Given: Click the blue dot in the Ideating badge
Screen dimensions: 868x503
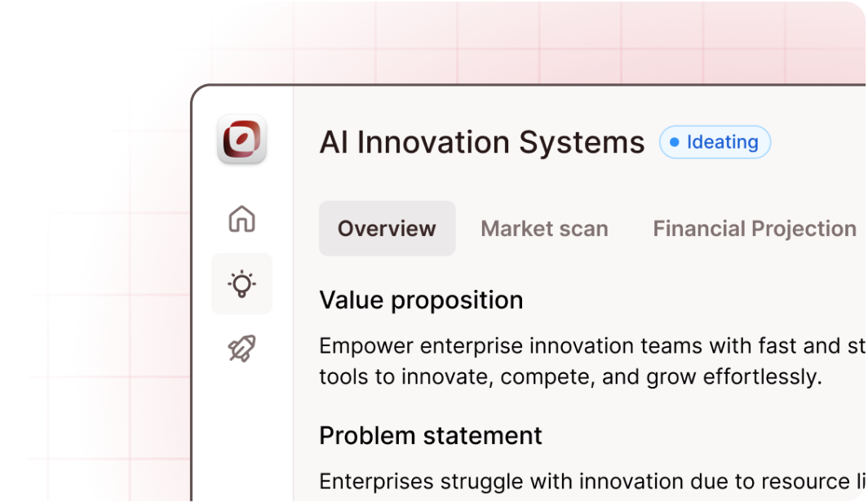Looking at the screenshot, I should 674,142.
